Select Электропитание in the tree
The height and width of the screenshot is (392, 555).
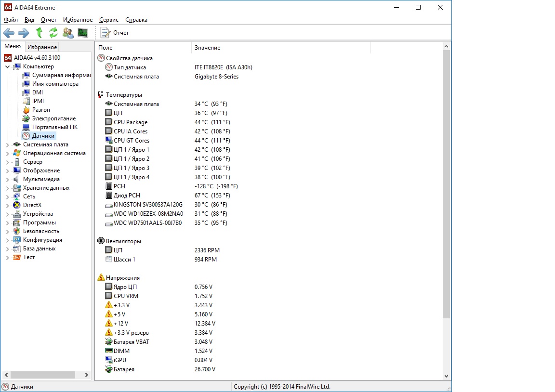[x=53, y=118]
